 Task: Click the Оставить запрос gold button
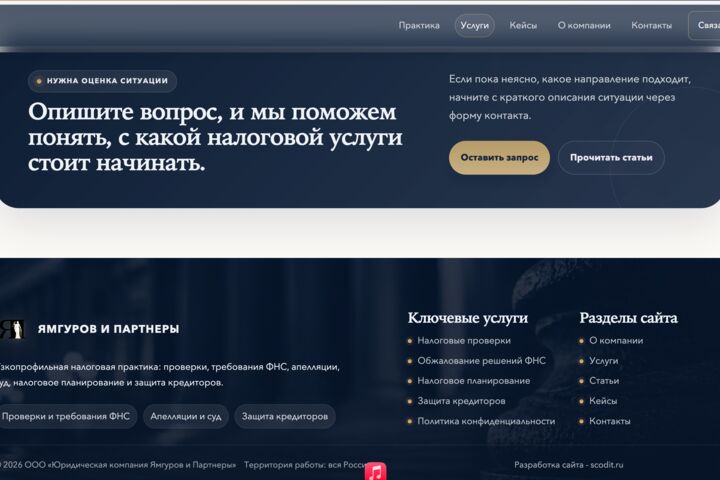coord(499,158)
